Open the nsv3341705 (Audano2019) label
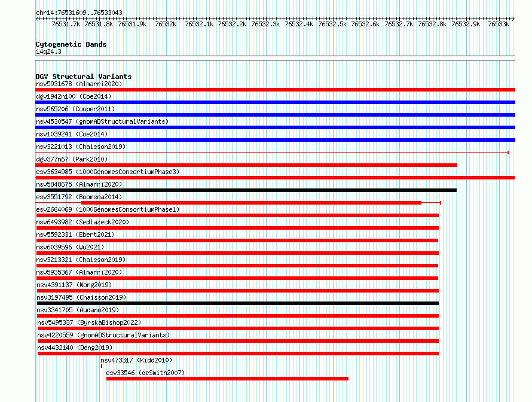 click(x=78, y=310)
